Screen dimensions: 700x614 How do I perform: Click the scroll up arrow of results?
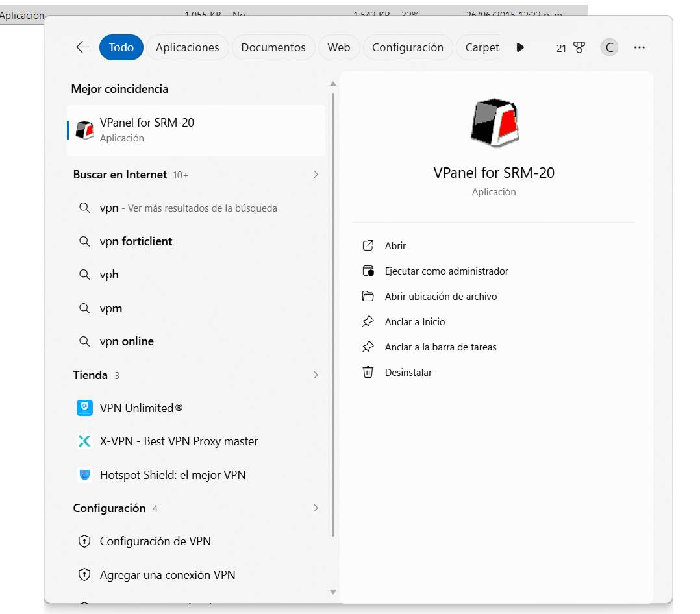(333, 84)
